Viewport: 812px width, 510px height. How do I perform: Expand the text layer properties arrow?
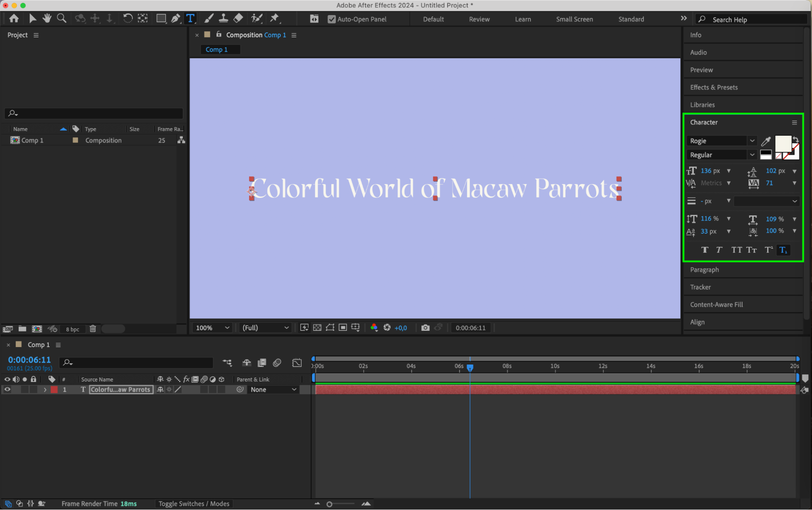coord(45,389)
